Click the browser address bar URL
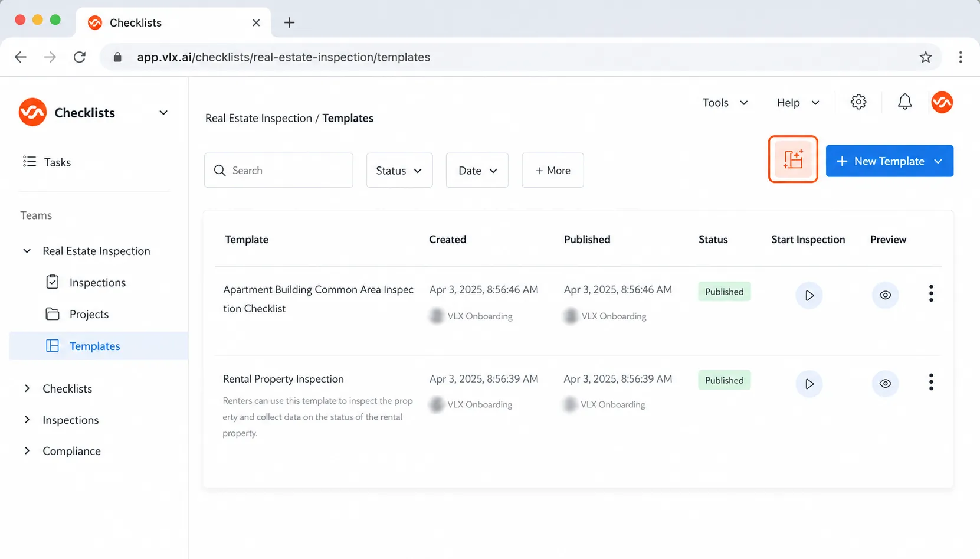The image size is (980, 559). [x=283, y=57]
